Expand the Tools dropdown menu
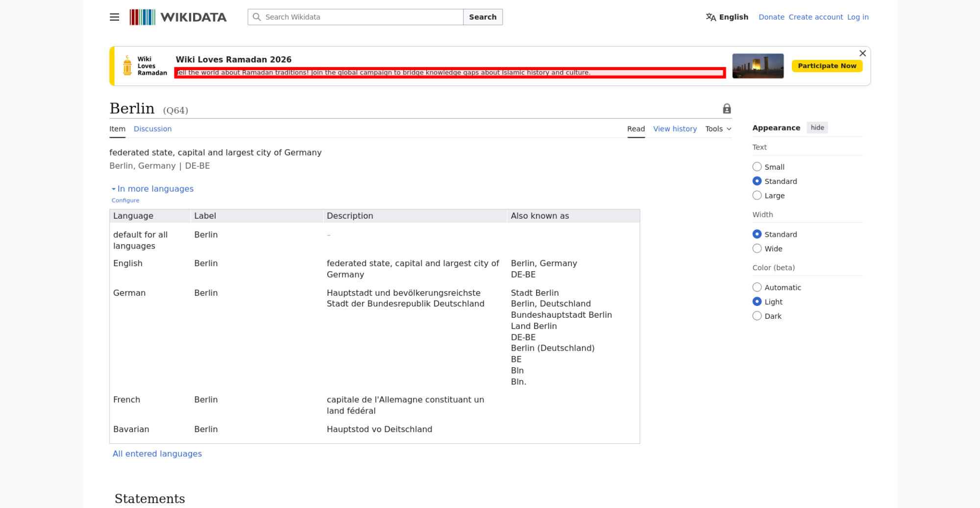 pos(718,129)
